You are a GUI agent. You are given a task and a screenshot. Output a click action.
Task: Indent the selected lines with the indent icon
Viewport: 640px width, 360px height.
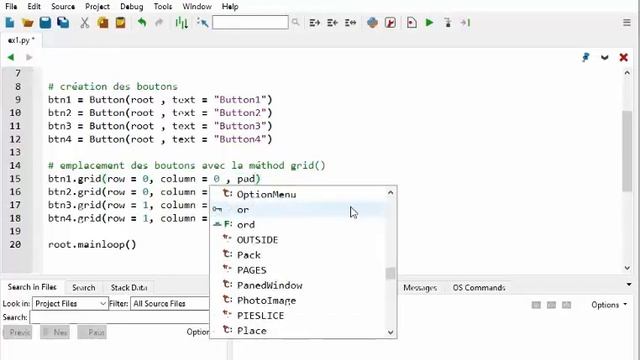coord(314,23)
